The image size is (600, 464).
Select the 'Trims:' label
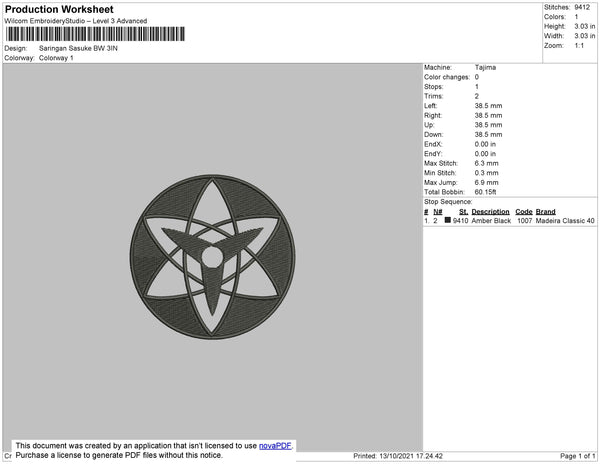433,96
